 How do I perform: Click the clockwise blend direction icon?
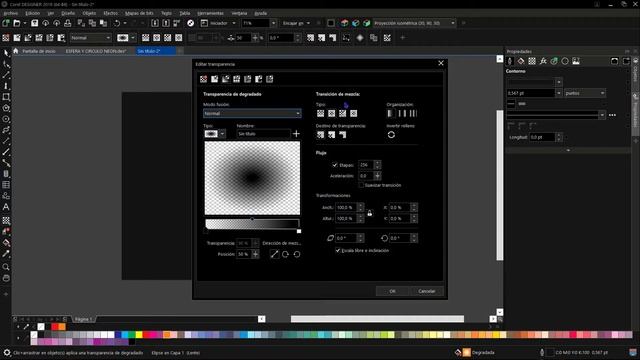tap(285, 254)
